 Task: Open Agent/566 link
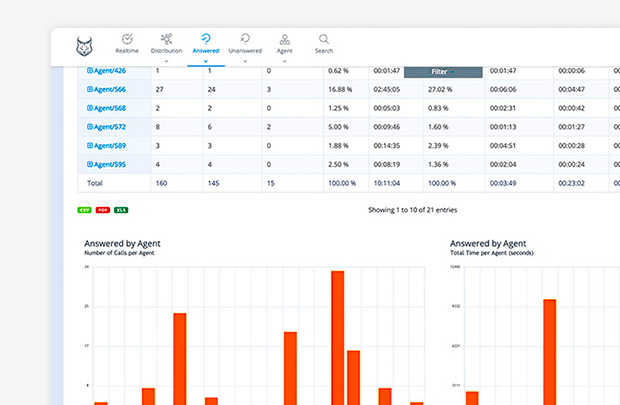point(110,89)
